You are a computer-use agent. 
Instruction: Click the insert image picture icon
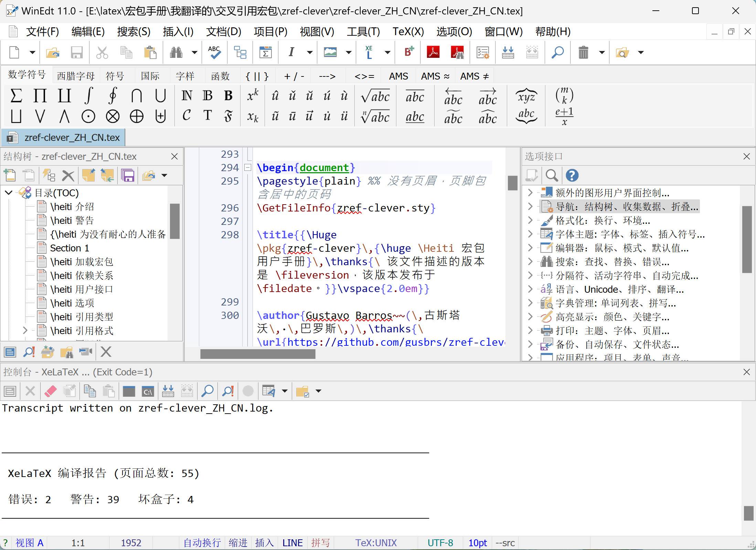click(x=330, y=53)
